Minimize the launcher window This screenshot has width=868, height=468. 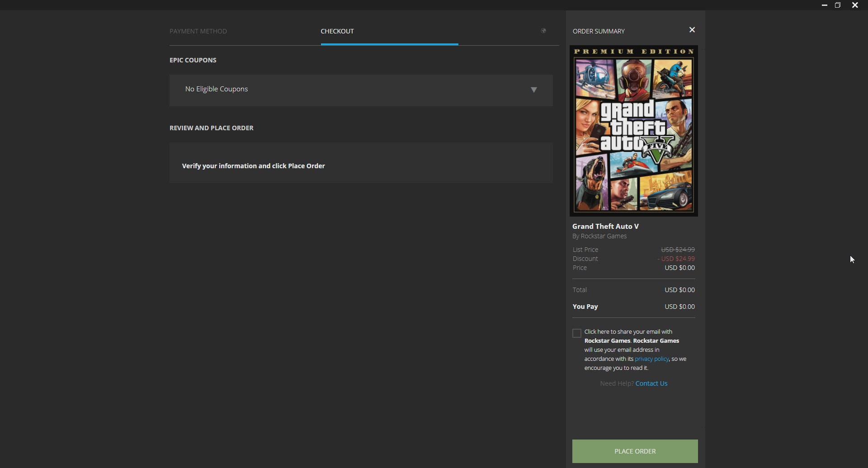click(x=825, y=5)
